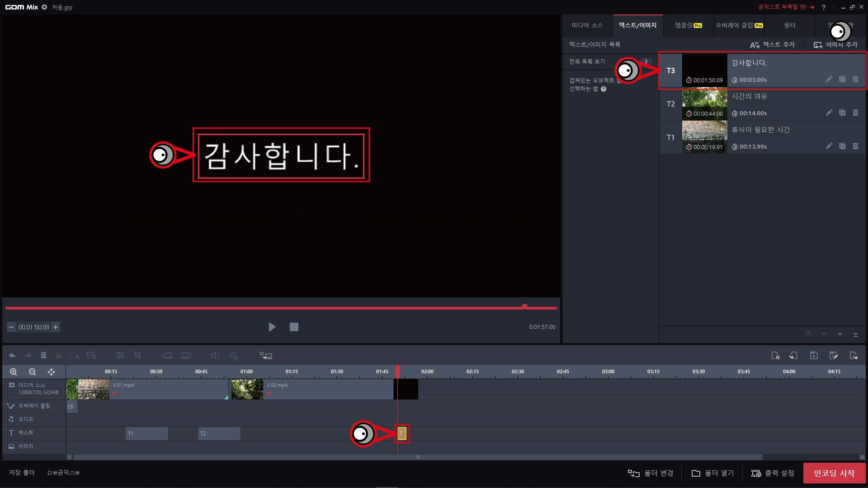This screenshot has width=868, height=488.
Task: Click the preview seek bar progress slider
Action: (x=524, y=307)
